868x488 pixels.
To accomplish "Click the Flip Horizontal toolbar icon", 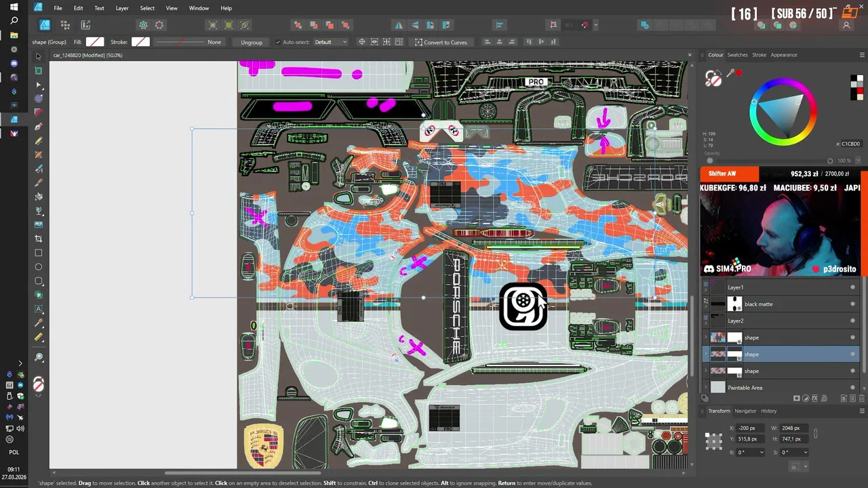I will click(x=399, y=25).
